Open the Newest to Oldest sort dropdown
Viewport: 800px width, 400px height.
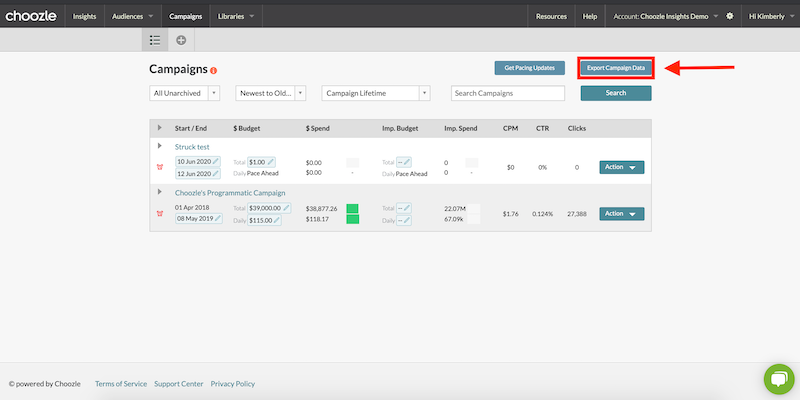(270, 93)
